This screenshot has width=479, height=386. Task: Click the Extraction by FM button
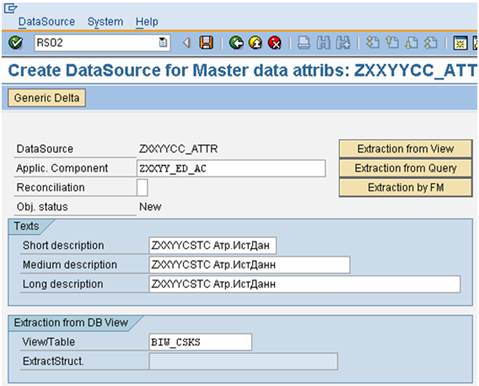coord(406,188)
